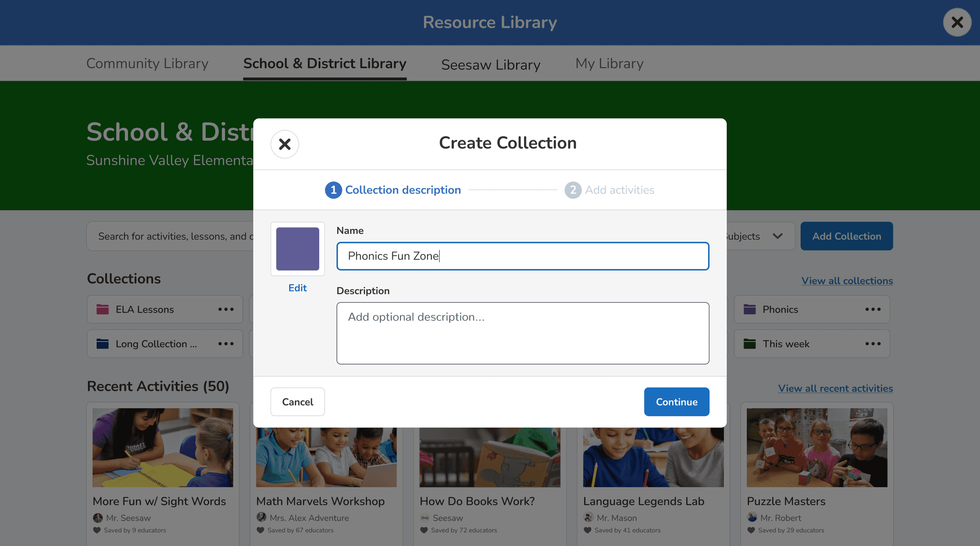Screen dimensions: 980x546
Task: Click Cancel in Create Collection dialog
Action: point(298,402)
